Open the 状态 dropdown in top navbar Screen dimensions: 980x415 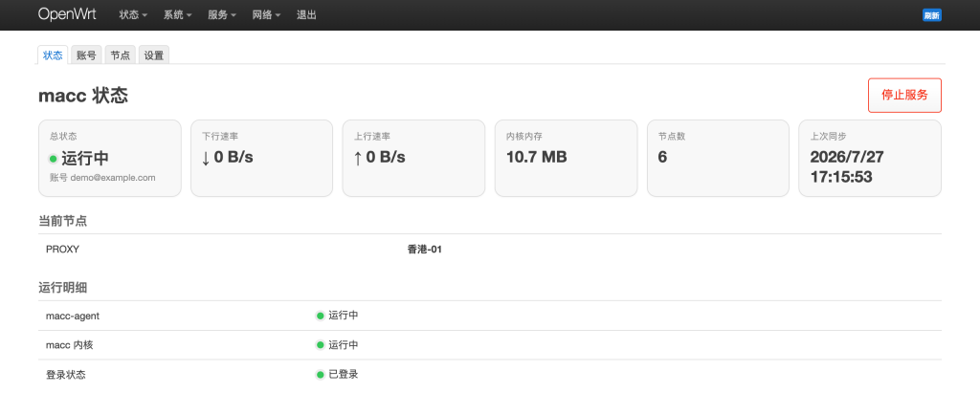133,15
